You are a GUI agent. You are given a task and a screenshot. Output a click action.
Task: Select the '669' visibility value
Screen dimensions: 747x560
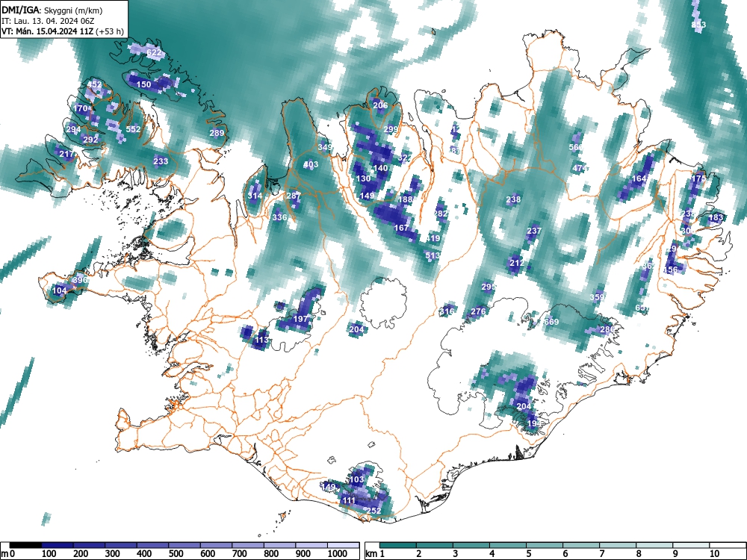[x=551, y=322]
